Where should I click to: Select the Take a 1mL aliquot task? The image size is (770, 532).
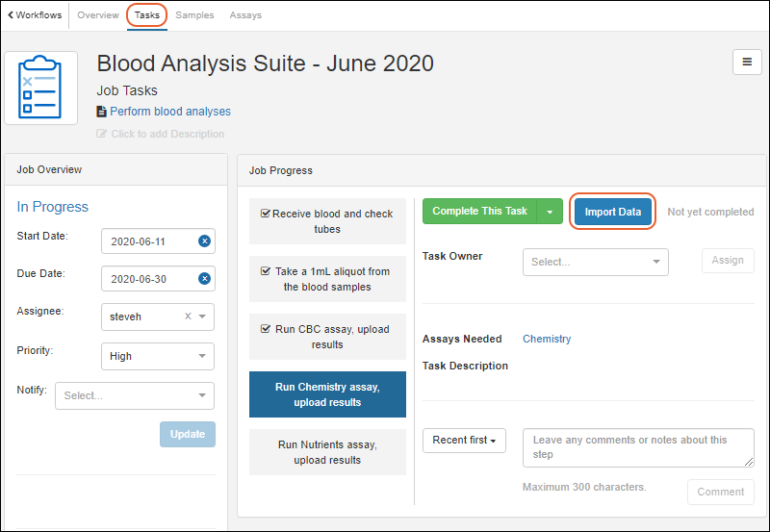click(x=327, y=279)
